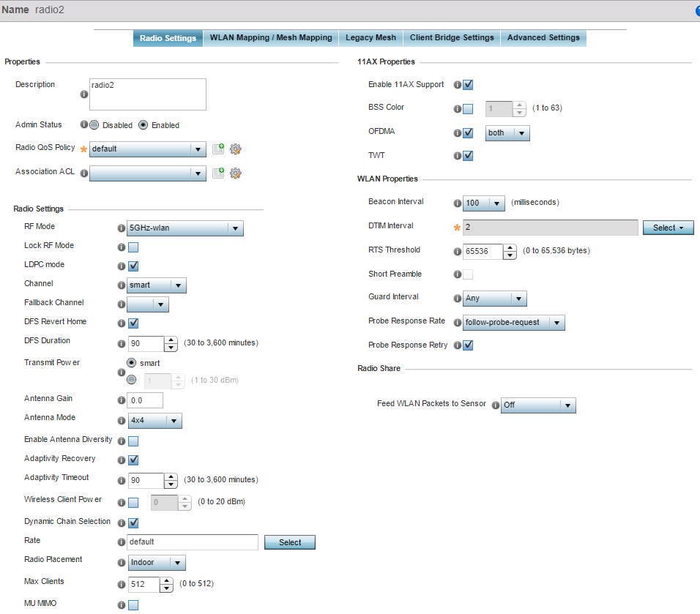
Task: Click the add icon next to Radio QoS Policy
Action: pos(218,149)
